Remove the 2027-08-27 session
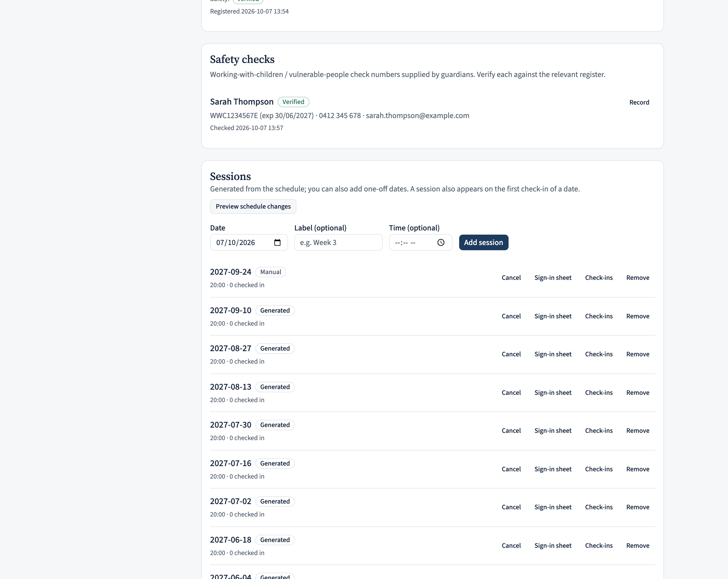 [x=638, y=354]
